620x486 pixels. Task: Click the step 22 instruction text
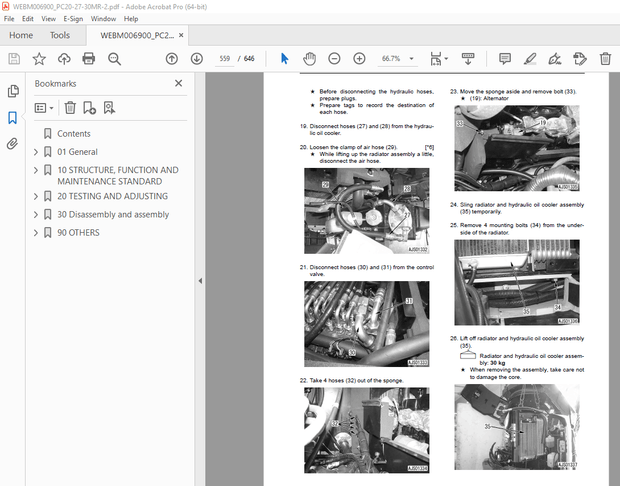click(352, 380)
